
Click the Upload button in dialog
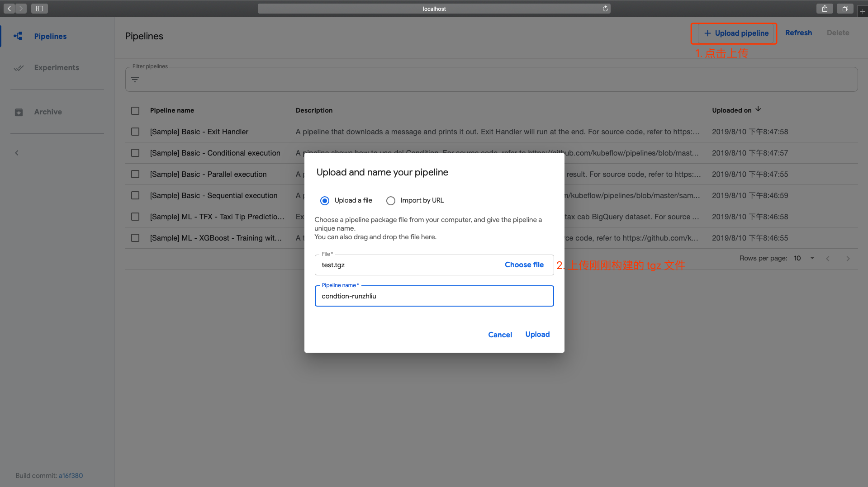[537, 335]
